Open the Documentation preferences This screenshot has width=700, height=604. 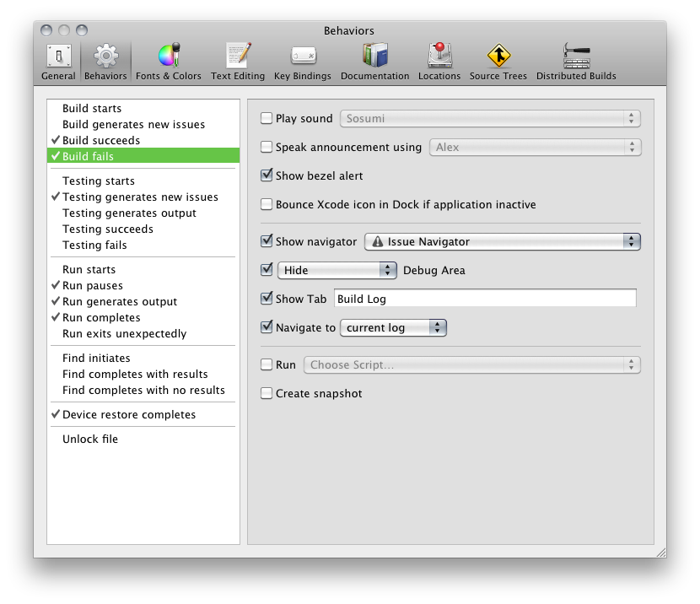[375, 62]
